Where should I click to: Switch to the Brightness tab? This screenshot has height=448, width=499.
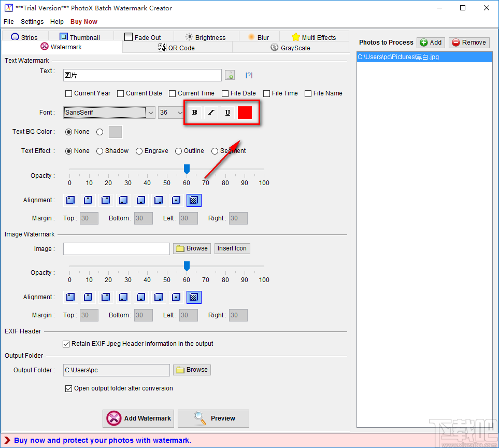(x=206, y=37)
